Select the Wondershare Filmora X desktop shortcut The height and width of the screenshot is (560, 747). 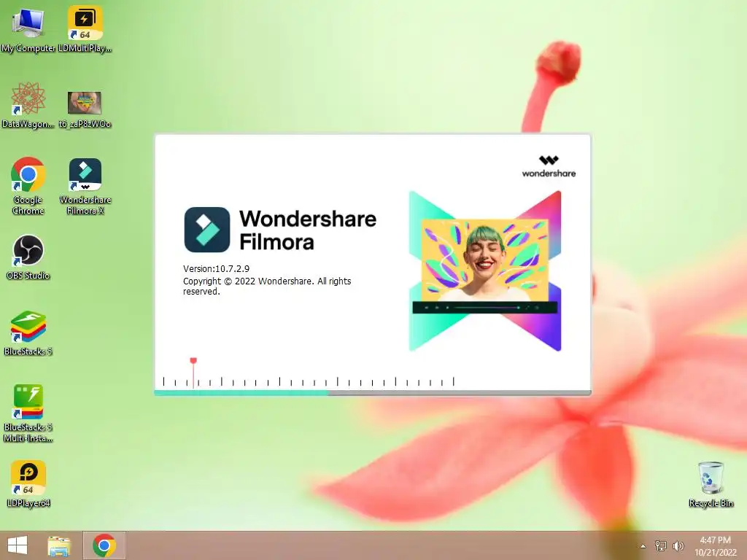[85, 186]
